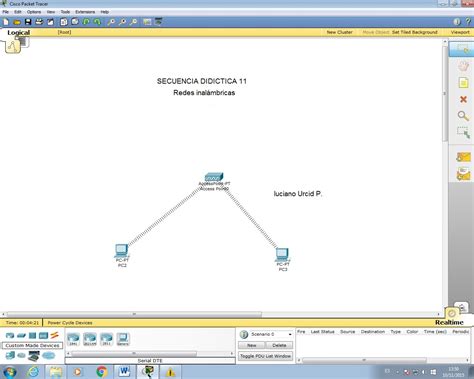The width and height of the screenshot is (474, 379).
Task: Click the Viewport button
Action: [x=460, y=32]
